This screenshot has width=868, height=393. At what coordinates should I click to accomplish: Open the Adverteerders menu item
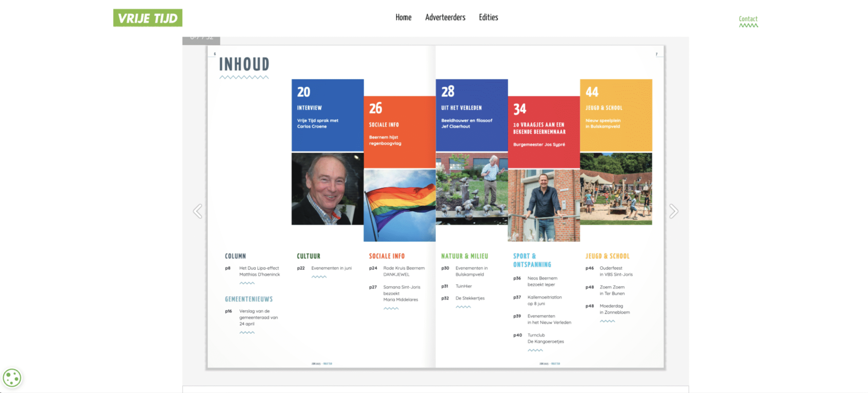(445, 17)
